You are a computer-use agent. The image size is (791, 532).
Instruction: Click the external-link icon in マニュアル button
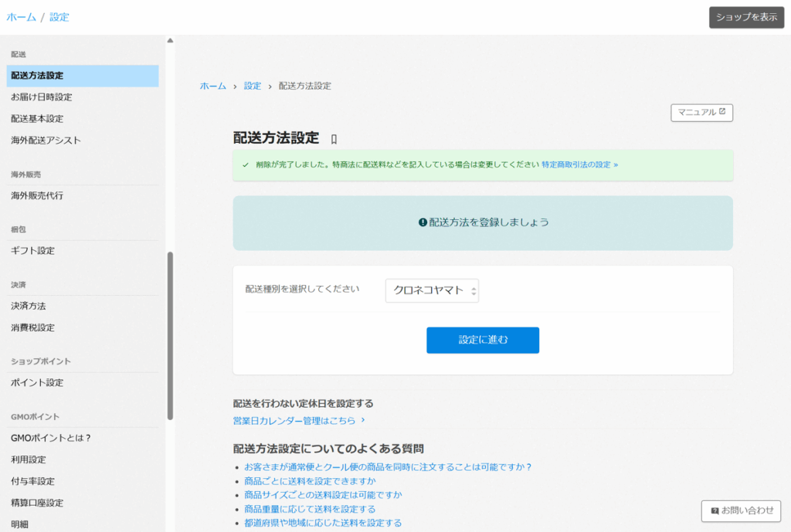(722, 111)
